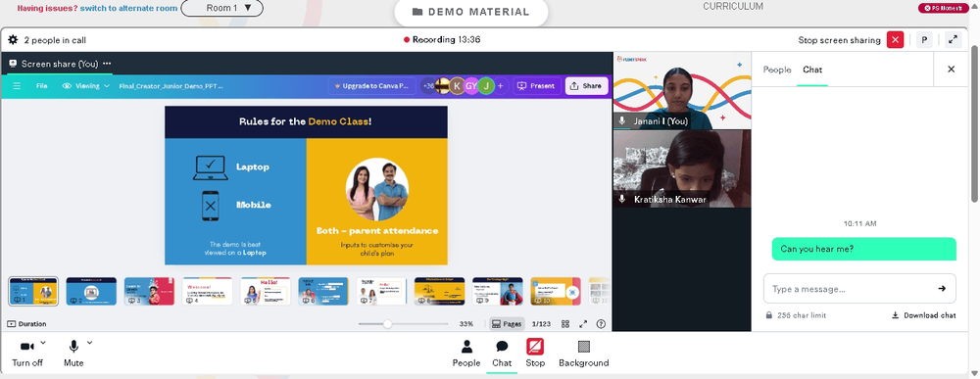Select slide thumbnail 9
This screenshot has height=379, width=980.
click(498, 292)
